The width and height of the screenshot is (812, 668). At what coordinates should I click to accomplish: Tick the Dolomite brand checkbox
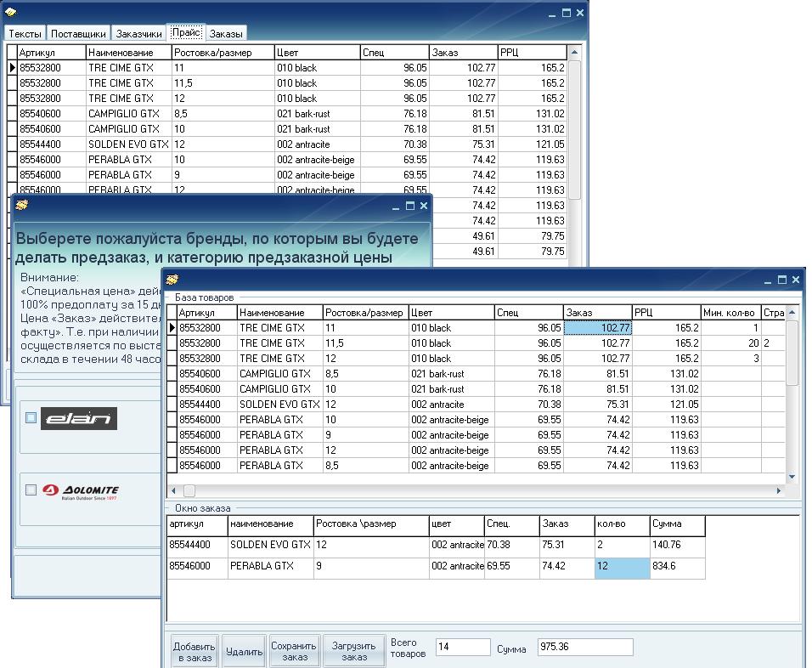point(31,490)
